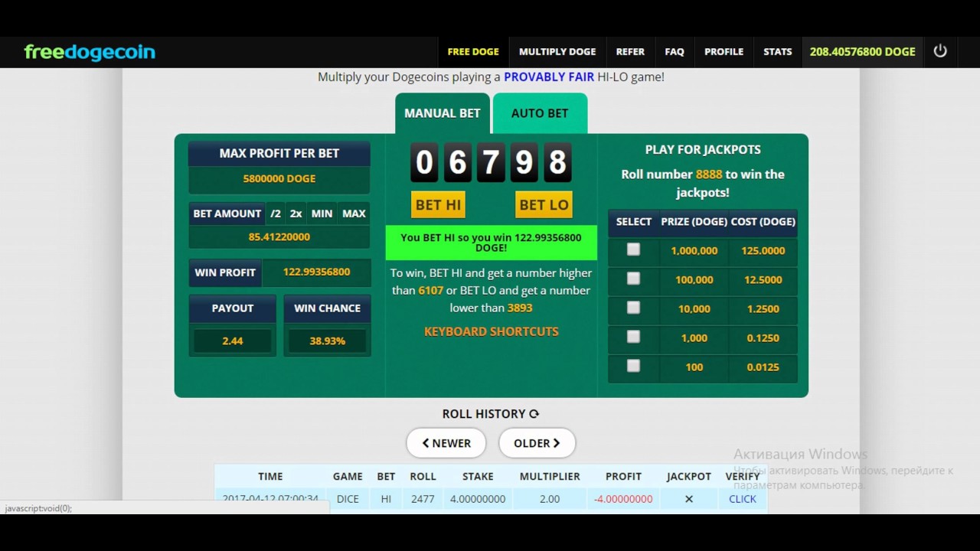Go to the STATS menu item

pyautogui.click(x=777, y=52)
